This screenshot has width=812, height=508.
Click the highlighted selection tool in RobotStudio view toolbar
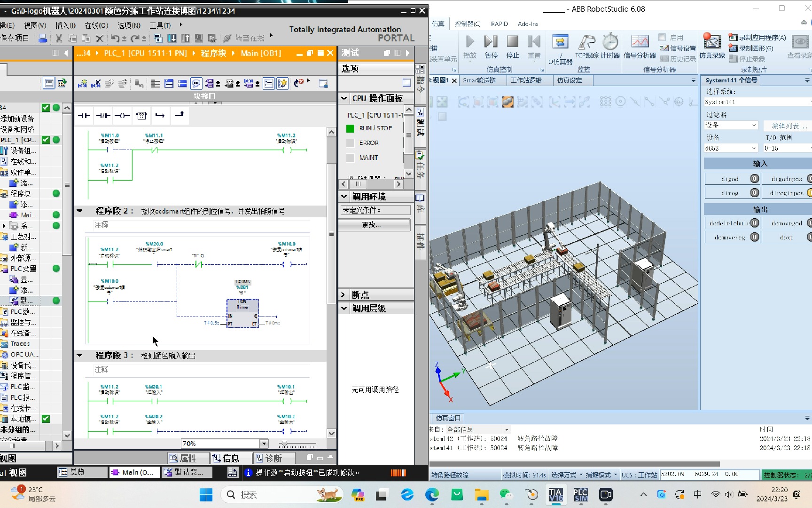click(x=507, y=102)
